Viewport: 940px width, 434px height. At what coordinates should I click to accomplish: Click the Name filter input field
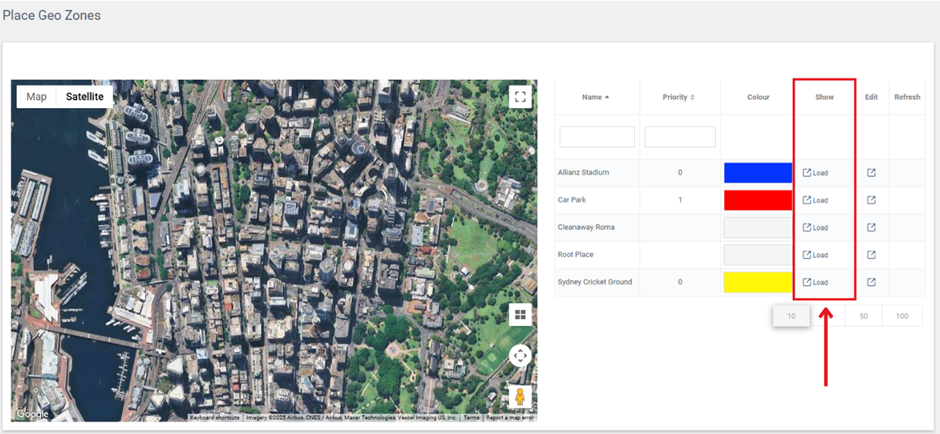pyautogui.click(x=597, y=137)
